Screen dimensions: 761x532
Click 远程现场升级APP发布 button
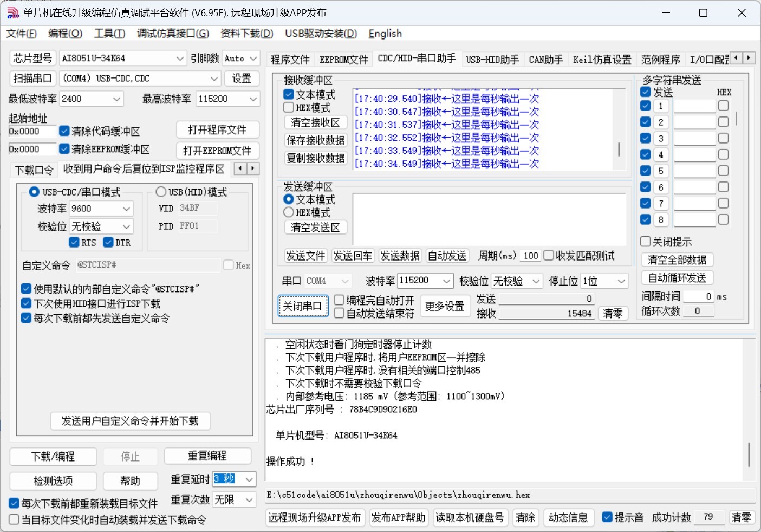click(x=315, y=517)
